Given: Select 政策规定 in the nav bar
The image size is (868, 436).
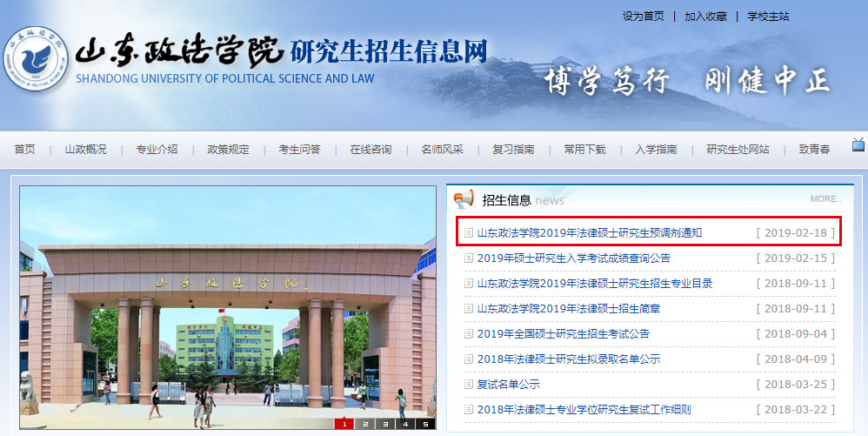Looking at the screenshot, I should (x=228, y=149).
